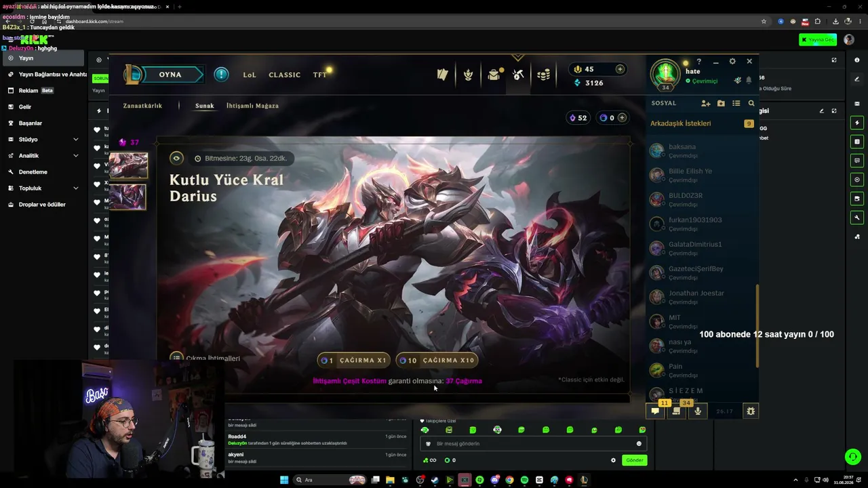This screenshot has height=488, width=868.
Task: Click the microphone voice icon in League client
Action: [x=697, y=411]
